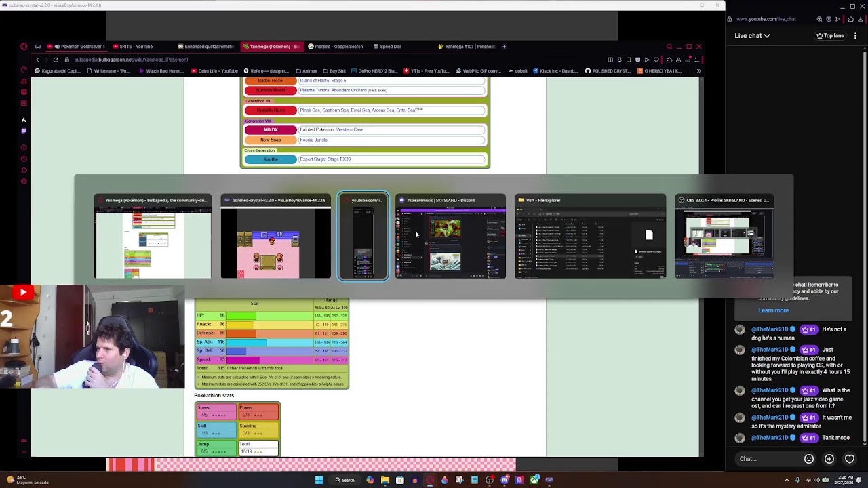This screenshot has height=488, width=868.
Task: Open Microsoft Store from the taskbar
Action: coord(399,480)
